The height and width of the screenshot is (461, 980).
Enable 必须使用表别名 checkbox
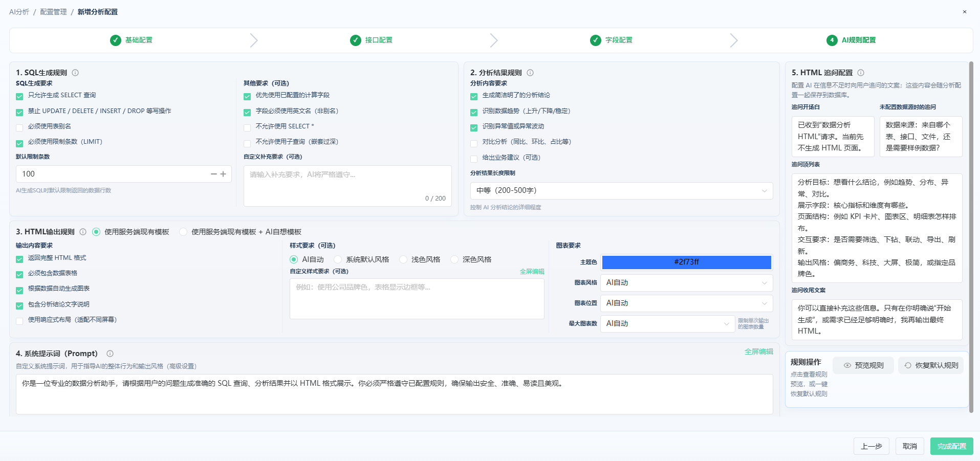coord(19,127)
